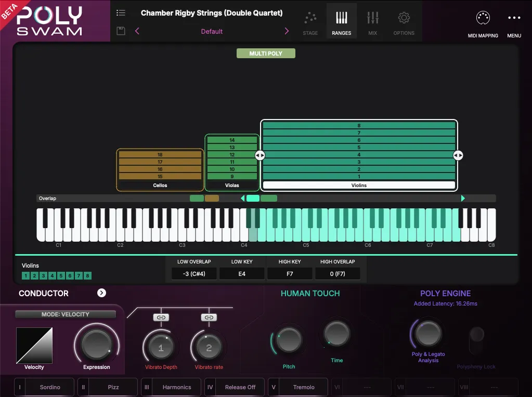Expand the Conductor panel arrow
The image size is (532, 397).
pyautogui.click(x=101, y=293)
